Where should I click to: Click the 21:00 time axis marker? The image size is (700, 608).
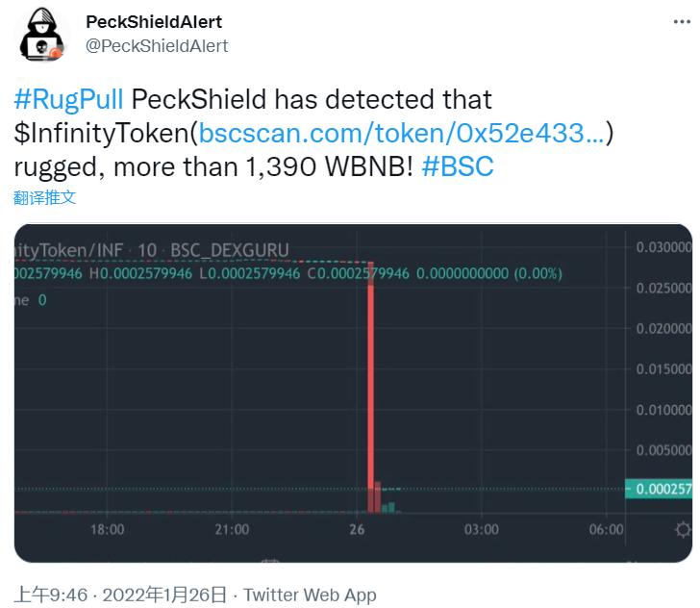[232, 529]
